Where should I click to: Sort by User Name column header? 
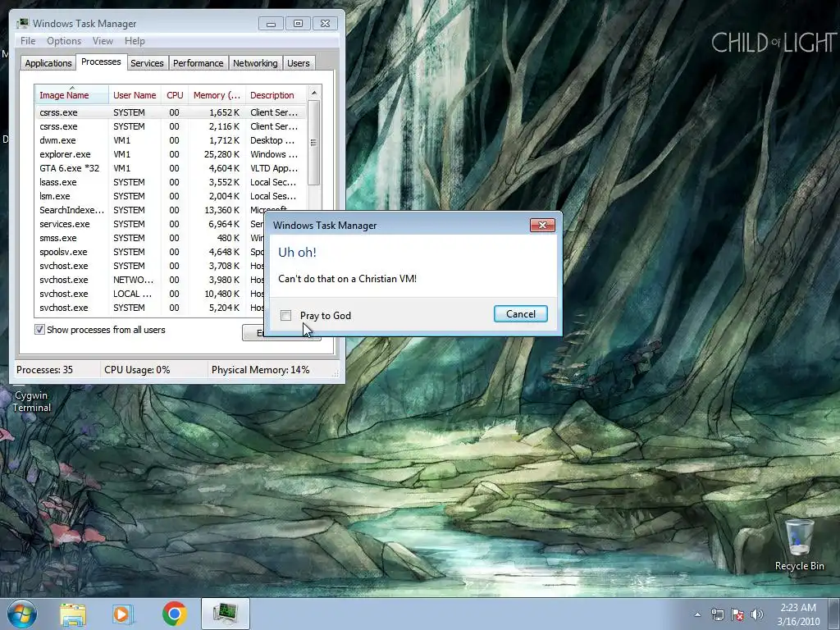tap(135, 95)
